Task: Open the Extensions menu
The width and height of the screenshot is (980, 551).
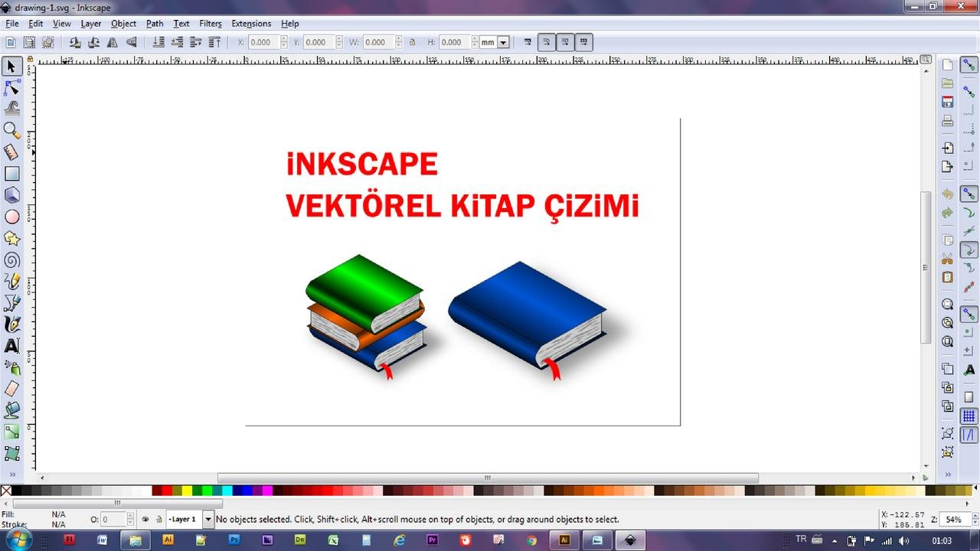Action: pyautogui.click(x=251, y=24)
